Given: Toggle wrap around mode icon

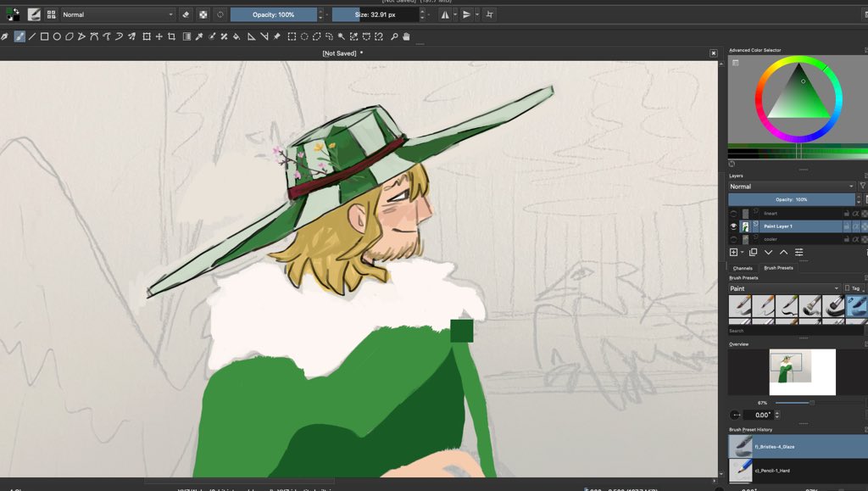Looking at the screenshot, I should (x=489, y=14).
